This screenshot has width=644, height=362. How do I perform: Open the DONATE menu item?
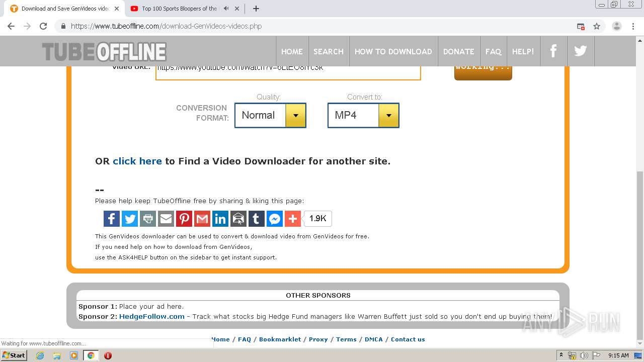pyautogui.click(x=459, y=51)
